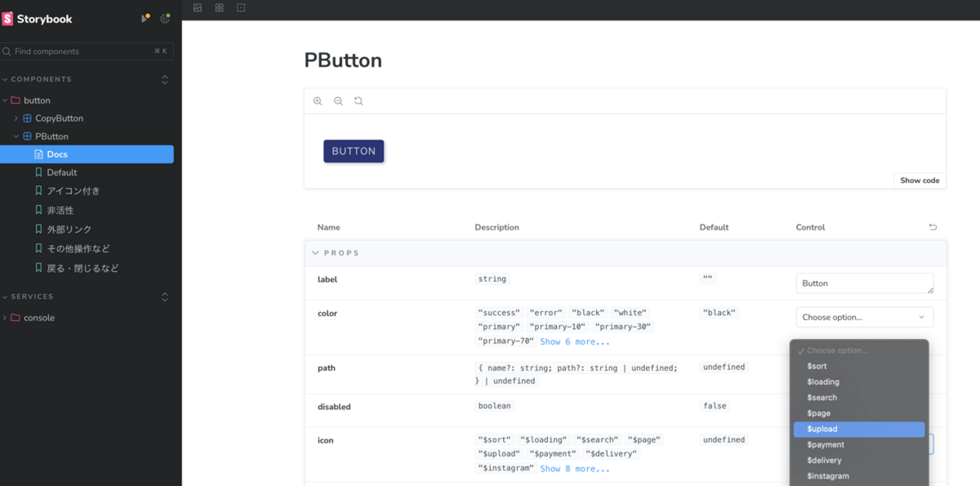Toggle the outline icon in top toolbar

click(241, 8)
